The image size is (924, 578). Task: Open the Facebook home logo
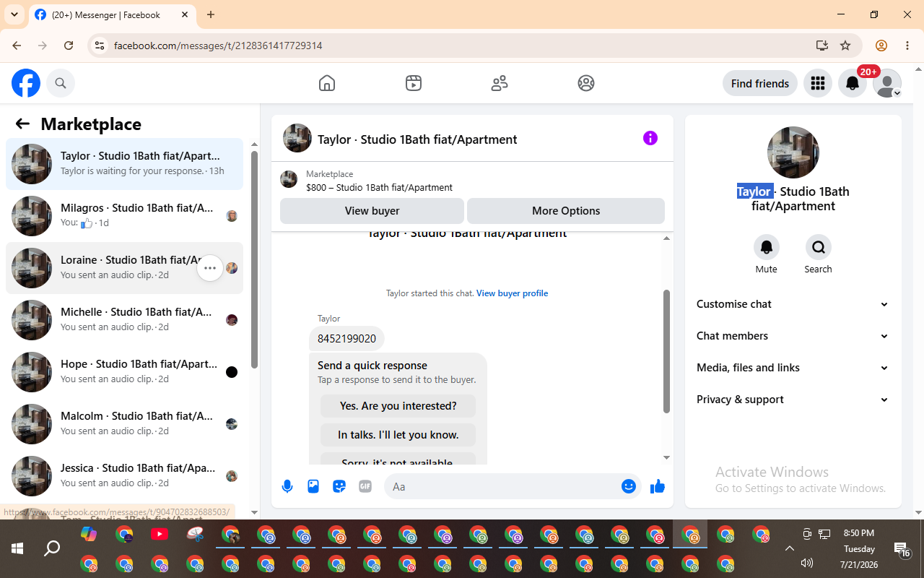[26, 84]
